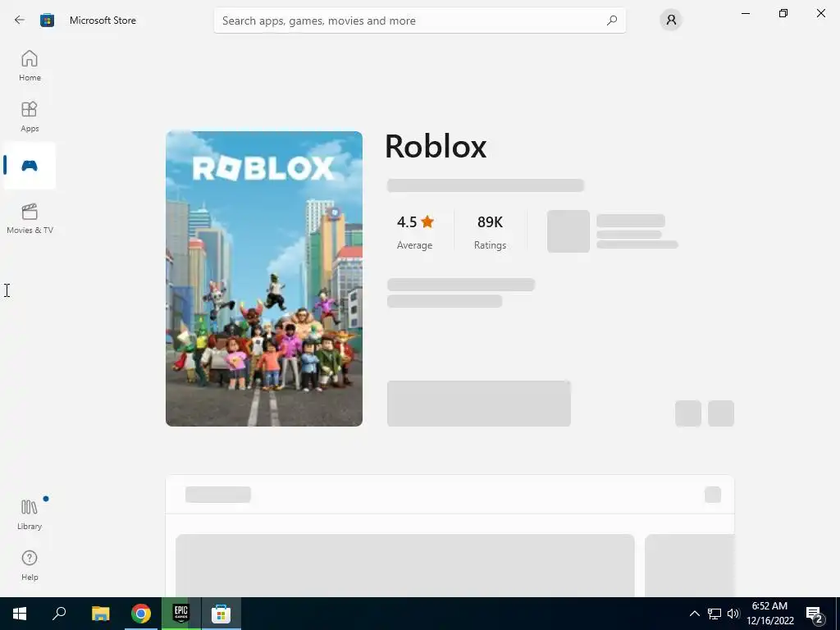Go back using the back arrow
Screen dimensions: 840x630
[x=20, y=21]
